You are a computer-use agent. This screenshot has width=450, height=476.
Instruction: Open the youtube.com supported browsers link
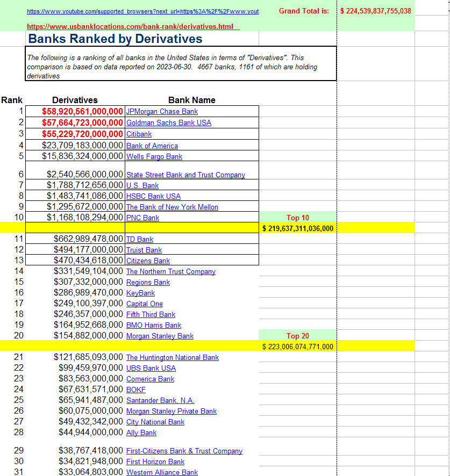click(x=143, y=11)
